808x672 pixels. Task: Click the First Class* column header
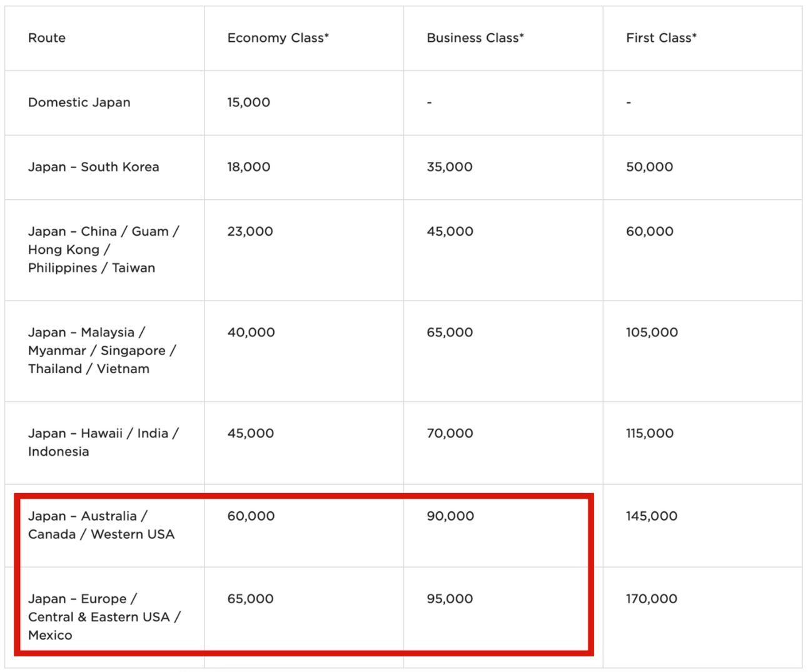coord(661,38)
